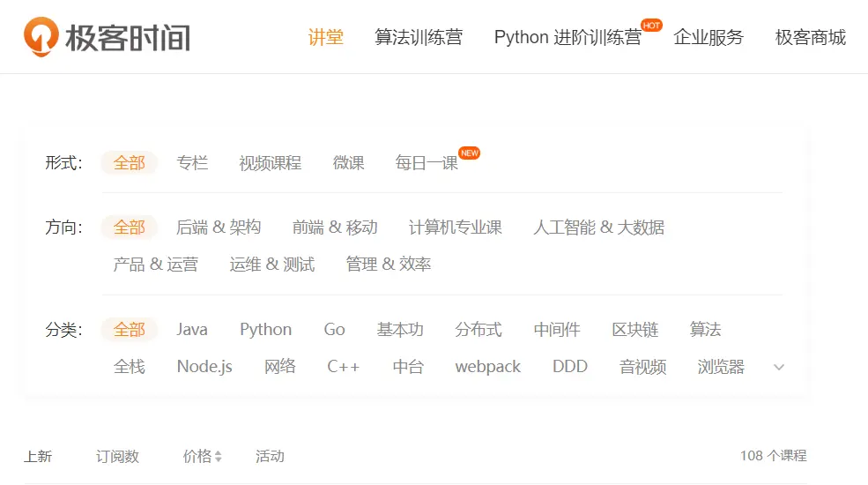
Task: Sort courses by 价格
Action: tap(197, 456)
